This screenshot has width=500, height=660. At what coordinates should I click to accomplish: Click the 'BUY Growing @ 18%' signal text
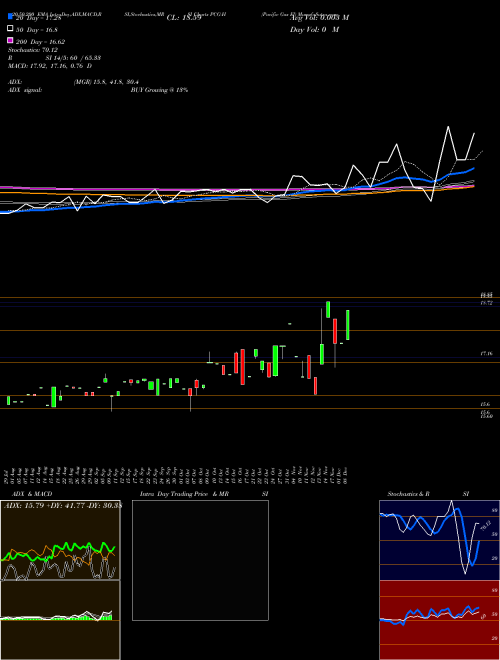(159, 90)
